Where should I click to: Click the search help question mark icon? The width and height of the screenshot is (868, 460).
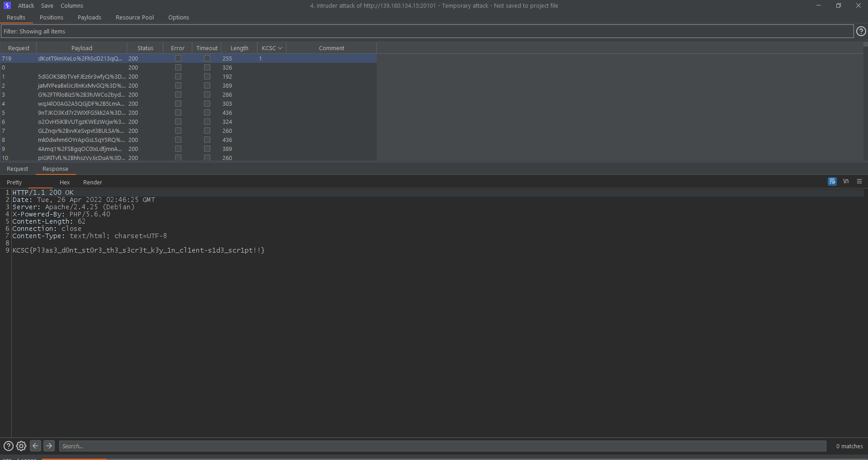point(8,446)
